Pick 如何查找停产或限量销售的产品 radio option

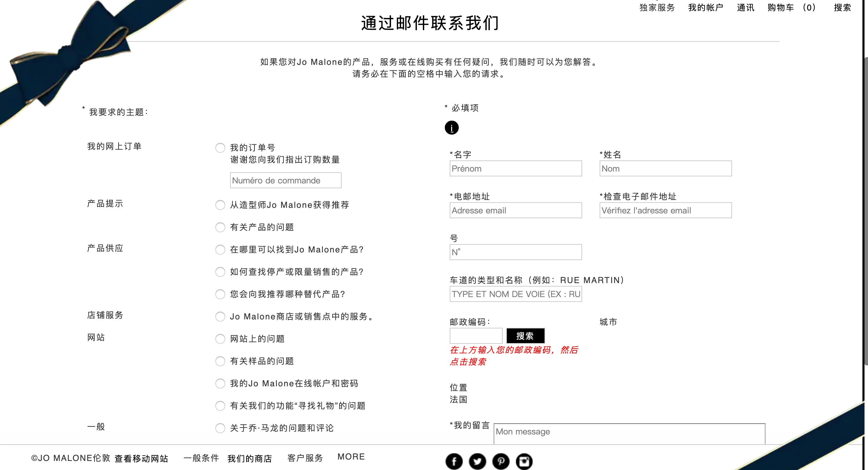(220, 272)
